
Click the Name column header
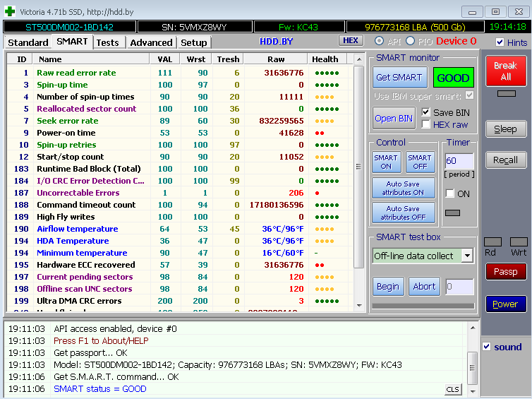click(91, 59)
